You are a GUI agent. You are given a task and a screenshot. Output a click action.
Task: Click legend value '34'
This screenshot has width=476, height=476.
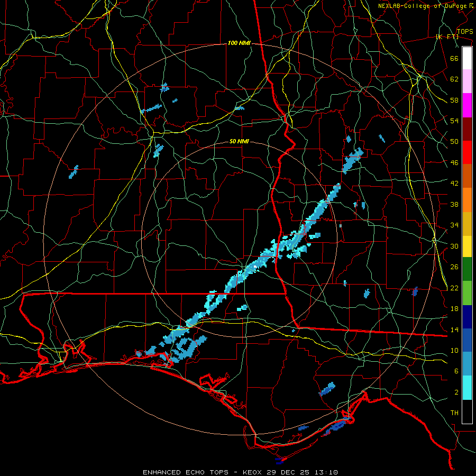(454, 225)
